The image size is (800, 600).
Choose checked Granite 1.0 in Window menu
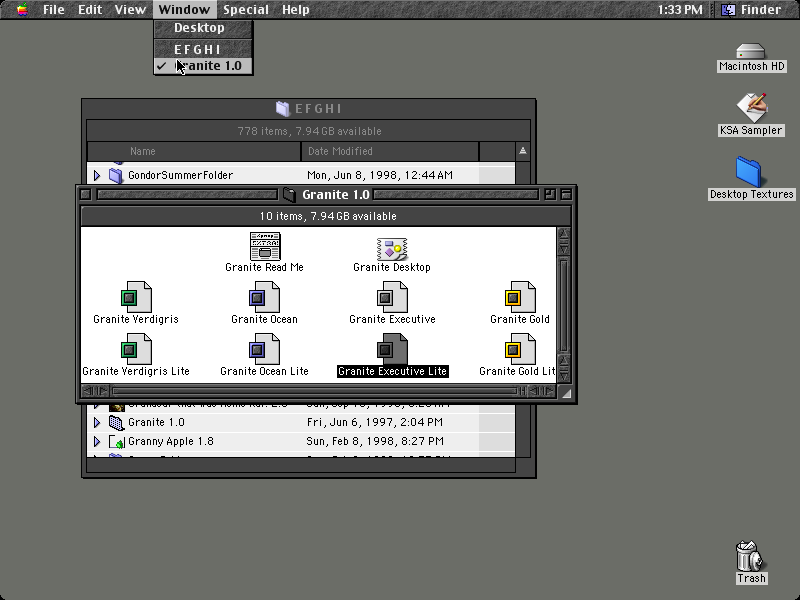(x=203, y=66)
